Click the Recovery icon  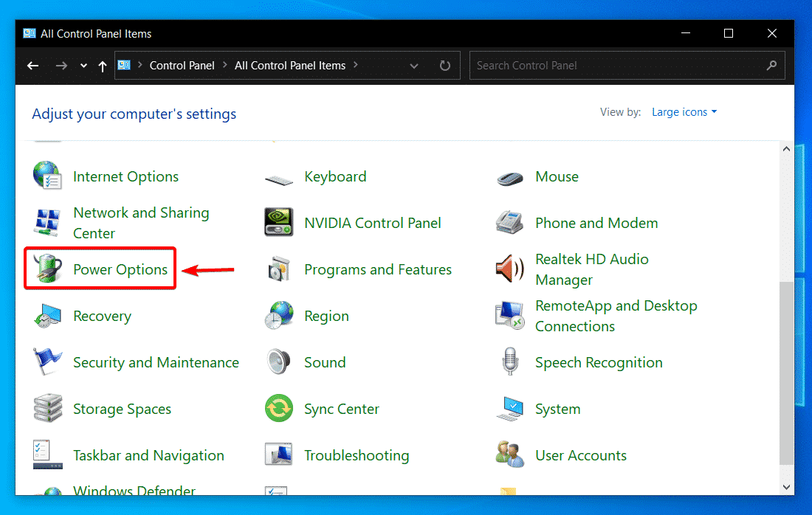pyautogui.click(x=48, y=316)
